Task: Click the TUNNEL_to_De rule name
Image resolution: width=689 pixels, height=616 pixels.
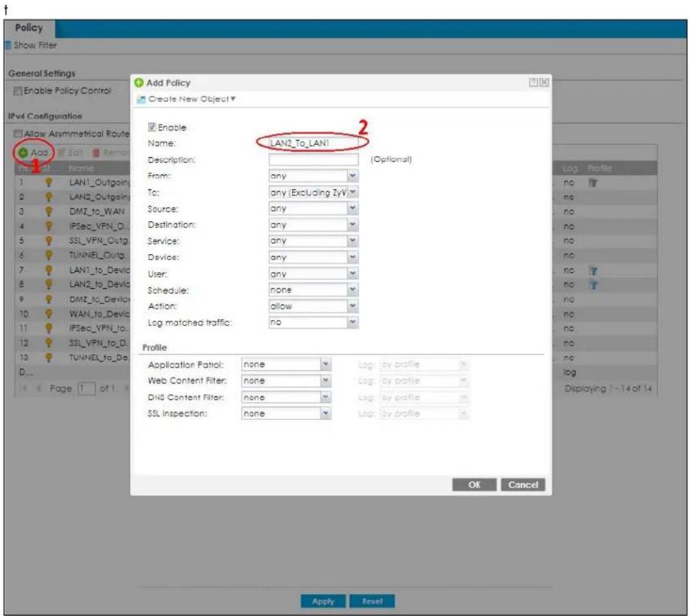Action: [99, 358]
